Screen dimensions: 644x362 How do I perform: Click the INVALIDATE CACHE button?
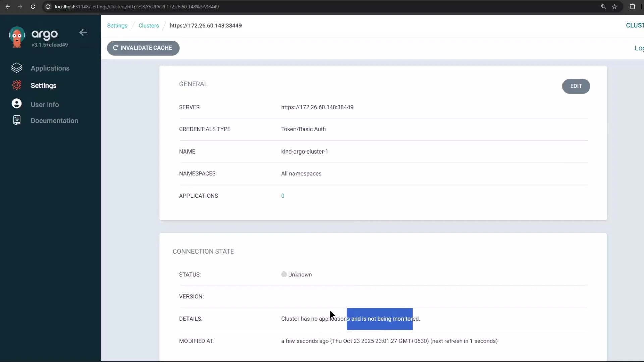pyautogui.click(x=143, y=48)
